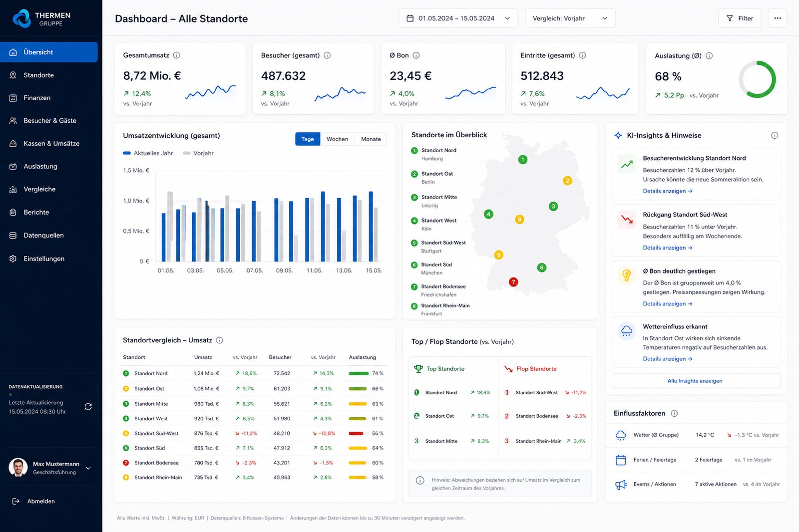799x532 pixels.
Task: Show info for Eintritte (gesamt)
Action: pos(582,55)
